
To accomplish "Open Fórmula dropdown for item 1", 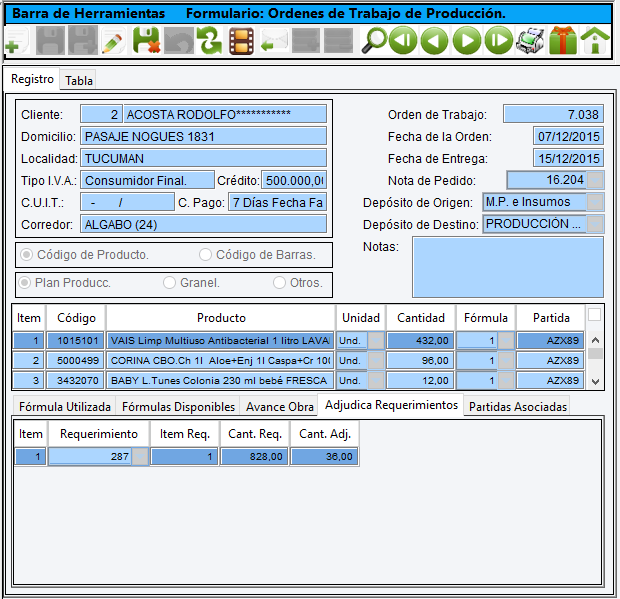I will 506,340.
